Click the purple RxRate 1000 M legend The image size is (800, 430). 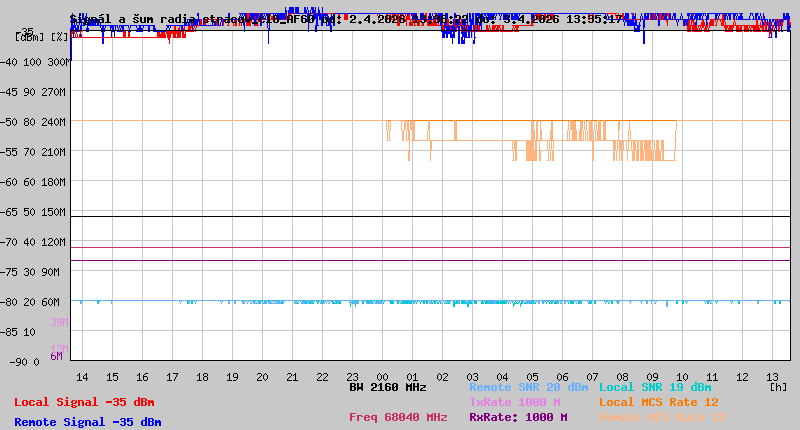click(x=518, y=417)
